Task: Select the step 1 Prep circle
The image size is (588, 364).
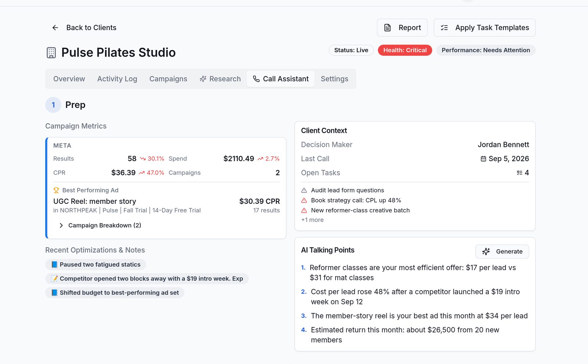Action: tap(53, 105)
